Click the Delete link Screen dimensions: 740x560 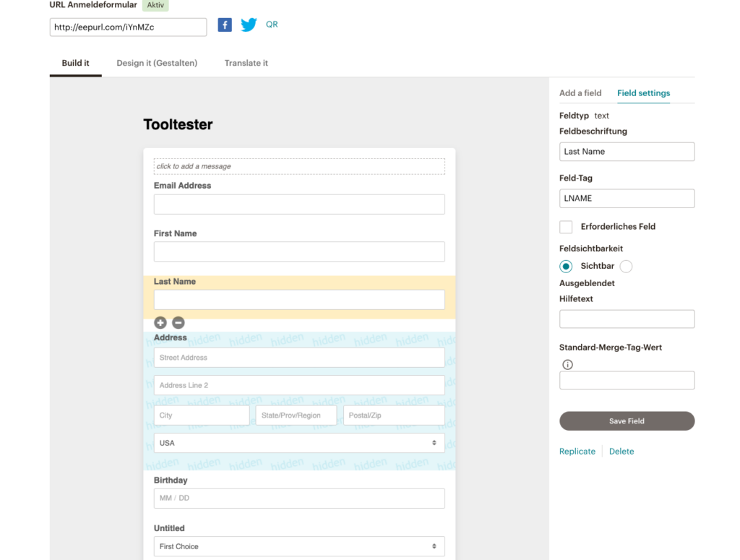click(x=621, y=452)
